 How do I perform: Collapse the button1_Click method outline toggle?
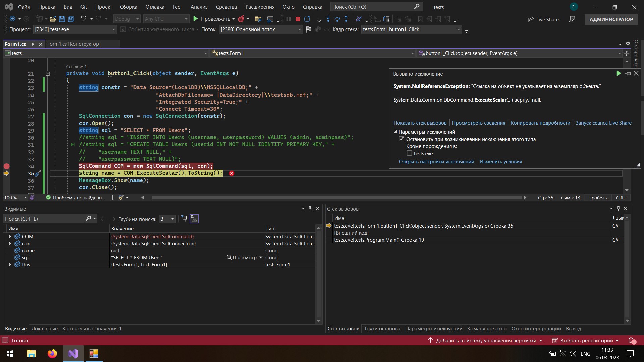48,74
